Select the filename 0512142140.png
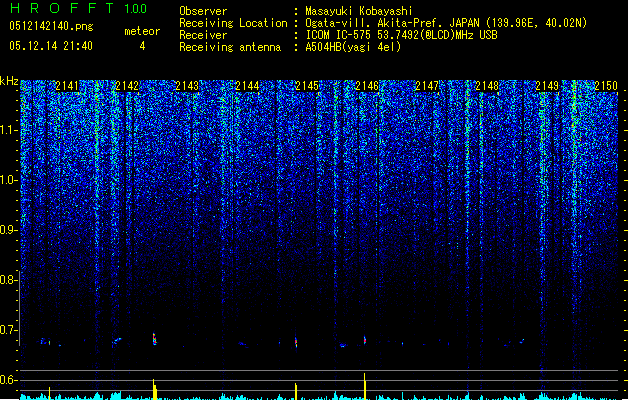The height and width of the screenshot is (400, 629). click(51, 26)
